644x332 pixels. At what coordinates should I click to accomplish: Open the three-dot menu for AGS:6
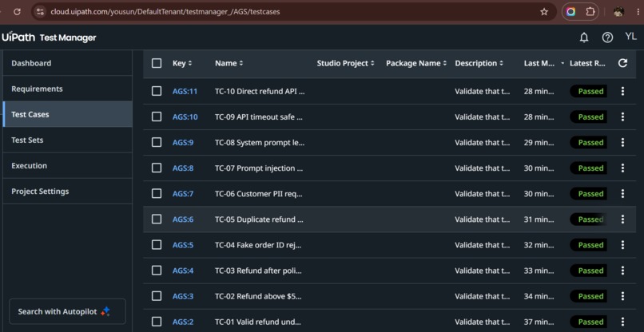[x=622, y=219]
